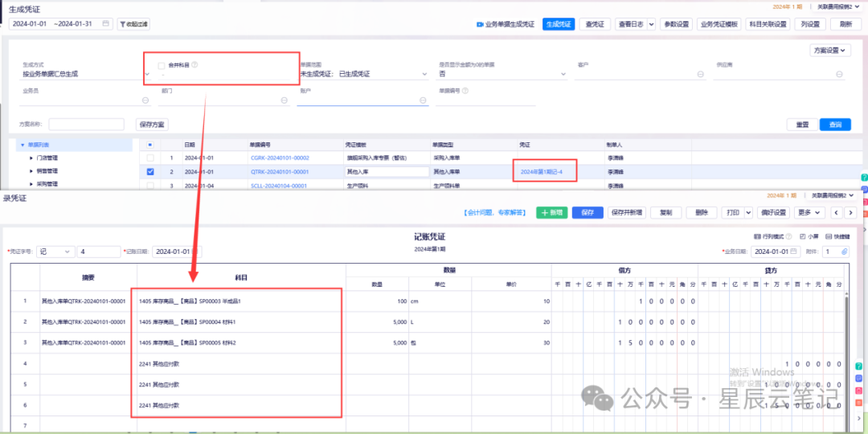The image size is (868, 434).
Task: Click the selector icon in 供应商 field
Action: [x=839, y=74]
